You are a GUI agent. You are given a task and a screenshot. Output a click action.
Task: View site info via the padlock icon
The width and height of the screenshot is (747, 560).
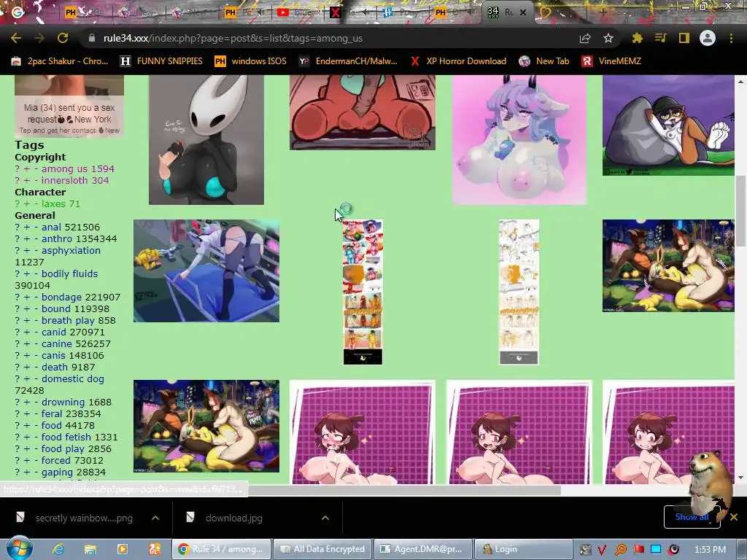coord(91,38)
